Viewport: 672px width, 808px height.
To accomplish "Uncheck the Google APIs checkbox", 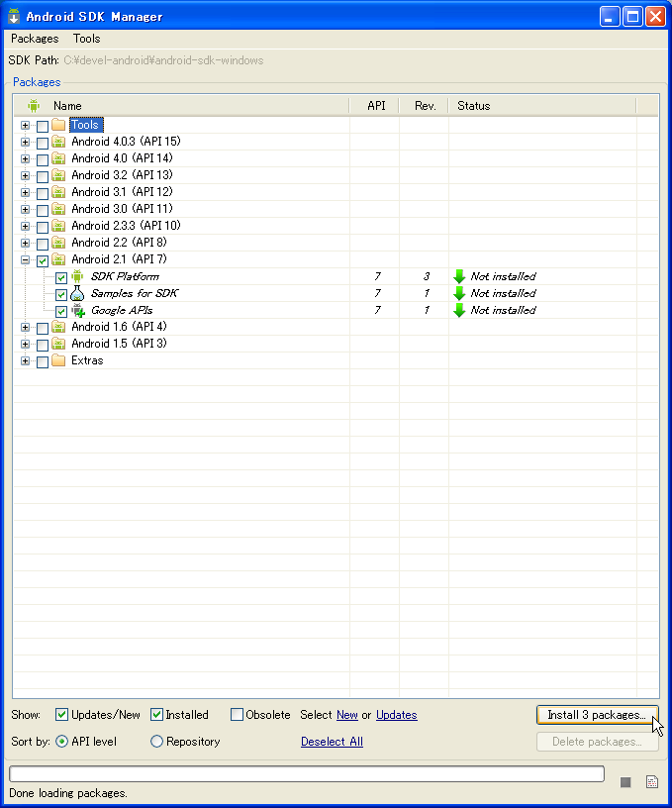I will [61, 311].
